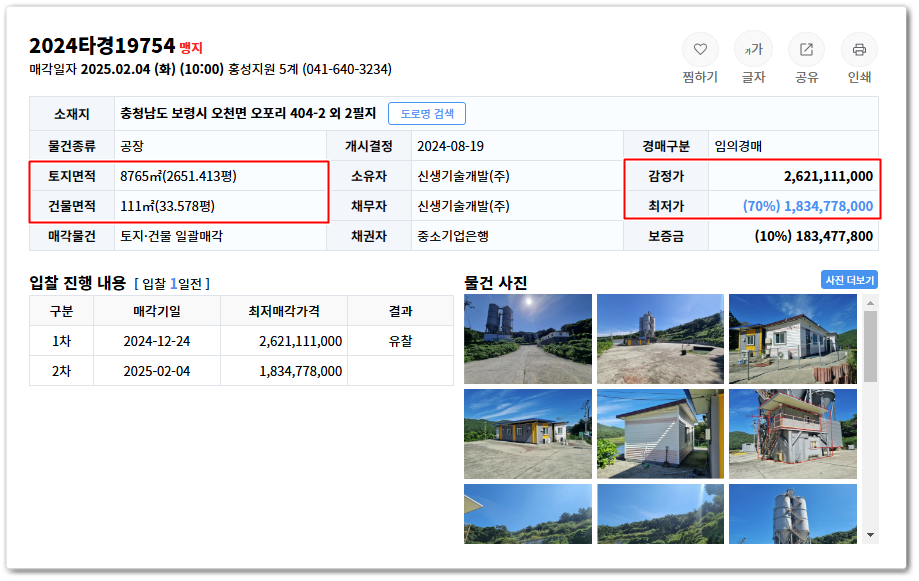Click the heart 찜하기 icon
This screenshot has height=581, width=919.
700,50
